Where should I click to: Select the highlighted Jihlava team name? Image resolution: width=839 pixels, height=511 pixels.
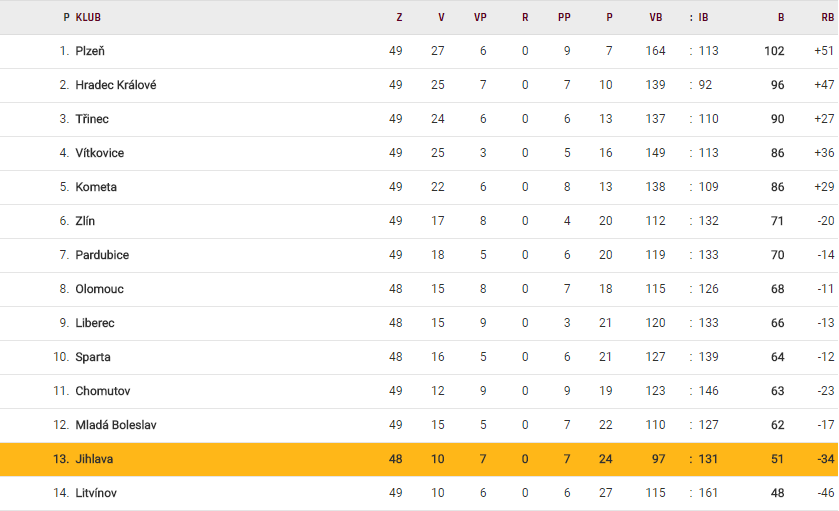[x=95, y=459]
